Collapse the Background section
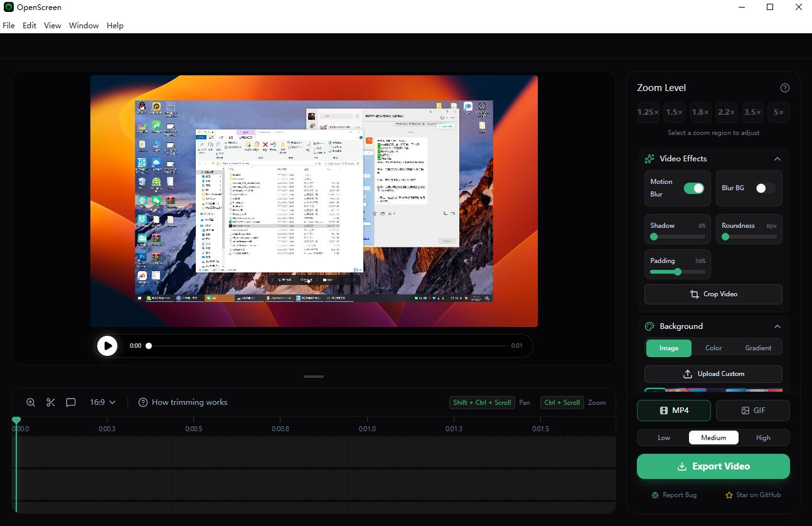The height and width of the screenshot is (526, 812). coord(777,326)
